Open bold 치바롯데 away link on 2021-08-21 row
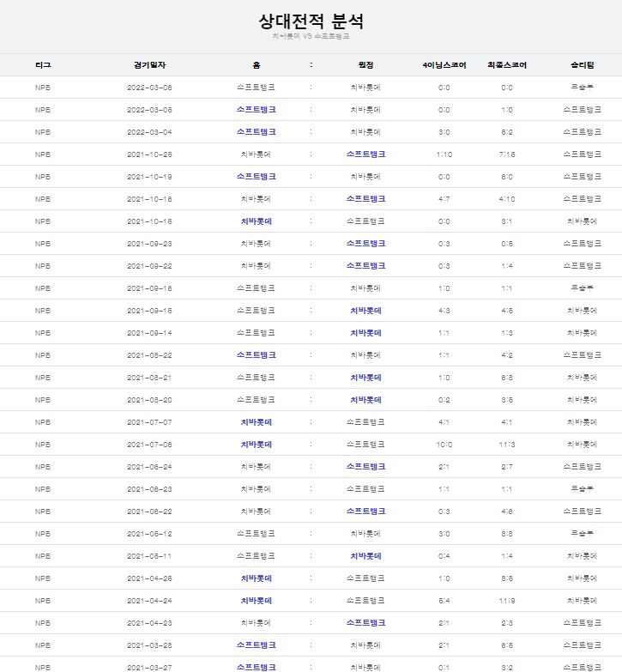This screenshot has width=622, height=672. tap(365, 378)
